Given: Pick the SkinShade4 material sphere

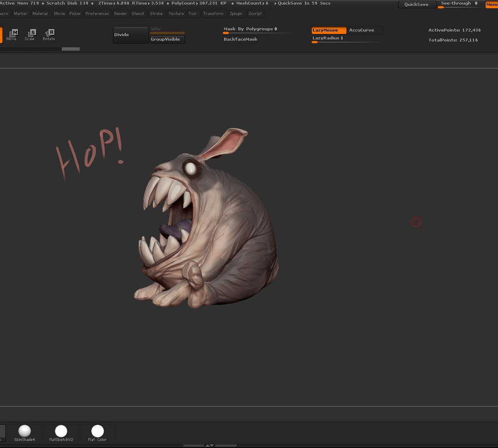Looking at the screenshot, I should [x=24, y=433].
